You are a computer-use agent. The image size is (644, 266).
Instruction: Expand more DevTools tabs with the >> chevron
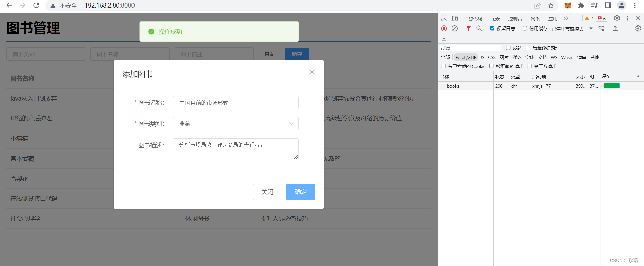pos(566,18)
